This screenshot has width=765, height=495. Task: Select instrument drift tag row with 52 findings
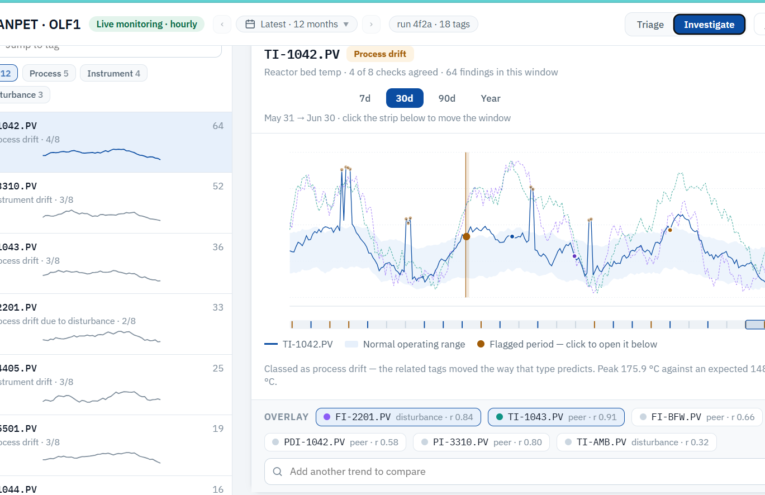click(116, 203)
